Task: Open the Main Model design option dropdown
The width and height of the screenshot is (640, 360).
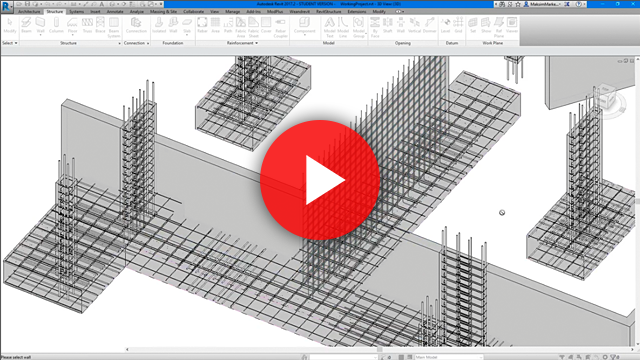Action: tap(449, 357)
